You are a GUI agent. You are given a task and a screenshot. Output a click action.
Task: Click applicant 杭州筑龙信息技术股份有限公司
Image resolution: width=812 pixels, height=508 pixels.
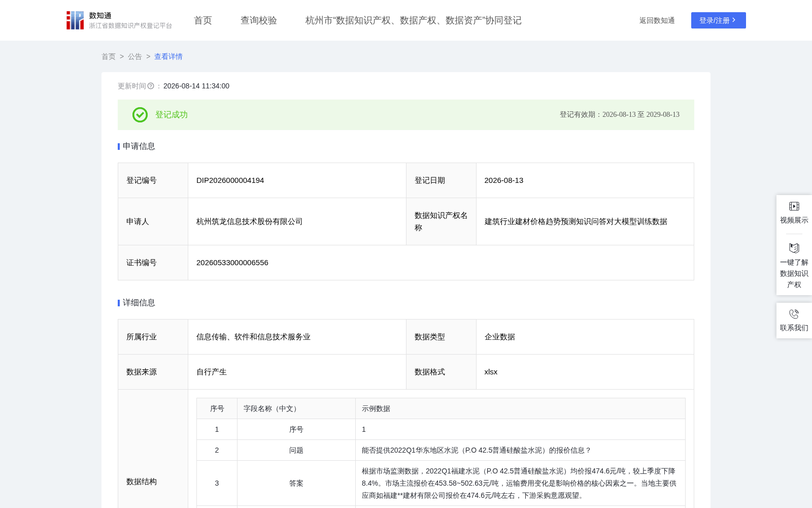coord(249,221)
